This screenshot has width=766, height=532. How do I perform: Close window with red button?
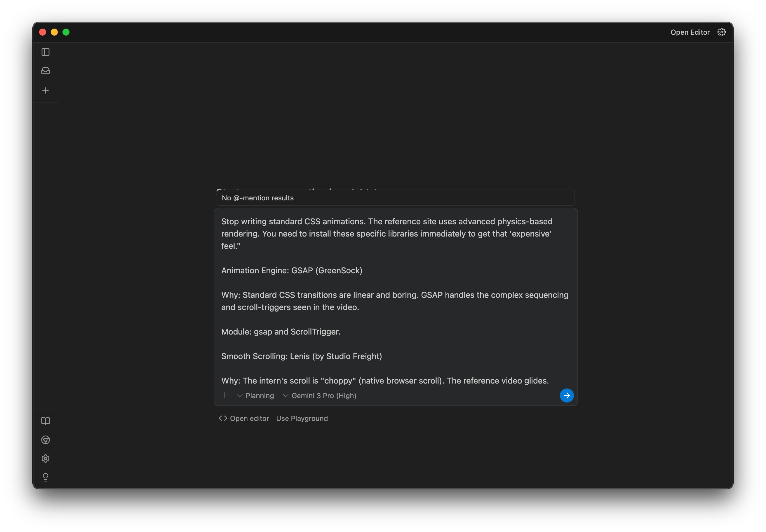43,32
